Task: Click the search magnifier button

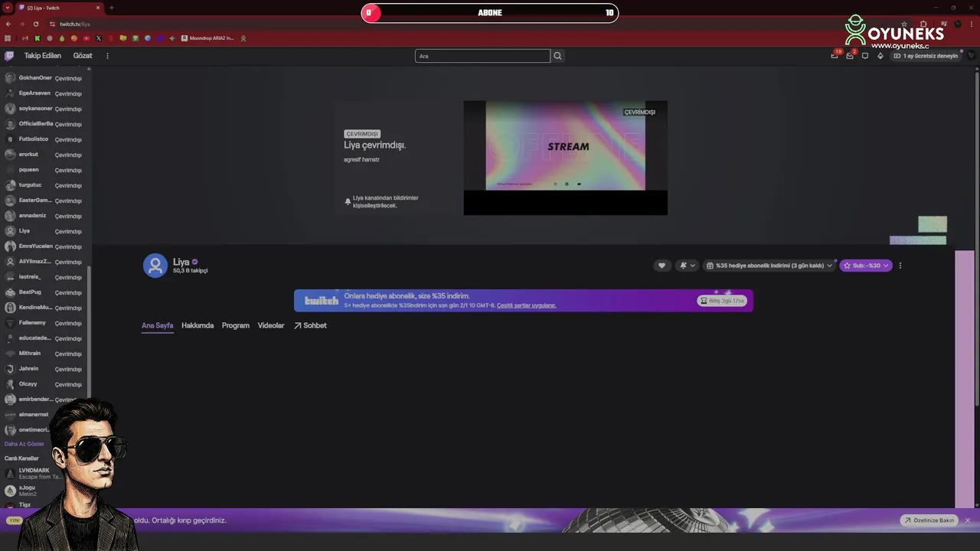Action: pos(557,56)
